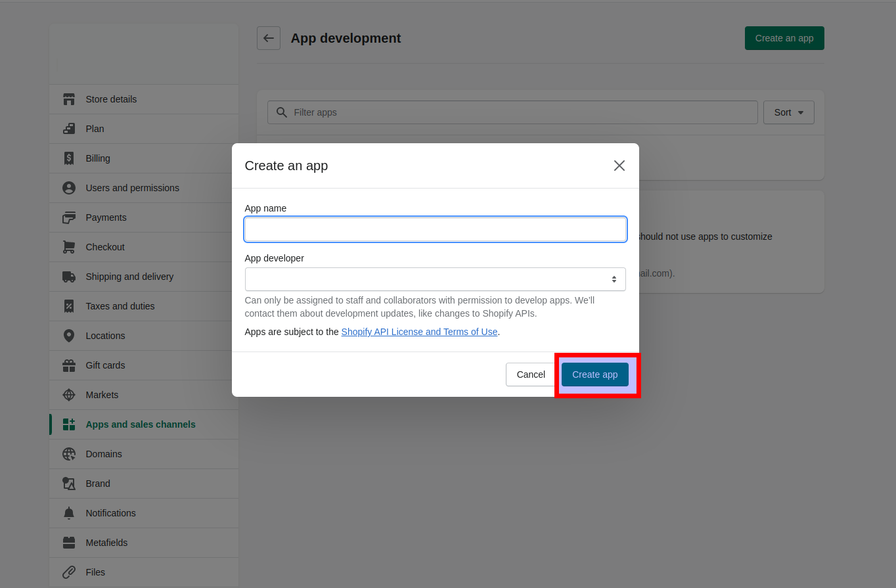896x588 pixels.
Task: Close the Create an app dialog
Action: tap(619, 166)
